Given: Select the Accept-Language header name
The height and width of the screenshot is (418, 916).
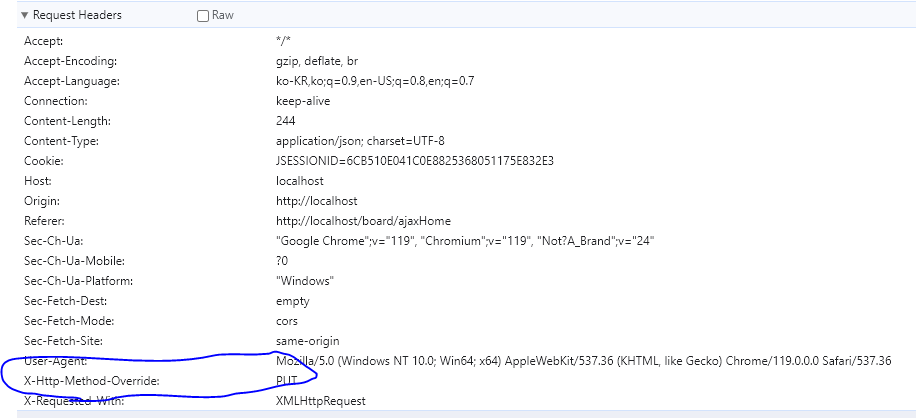Looking at the screenshot, I should (x=72, y=81).
